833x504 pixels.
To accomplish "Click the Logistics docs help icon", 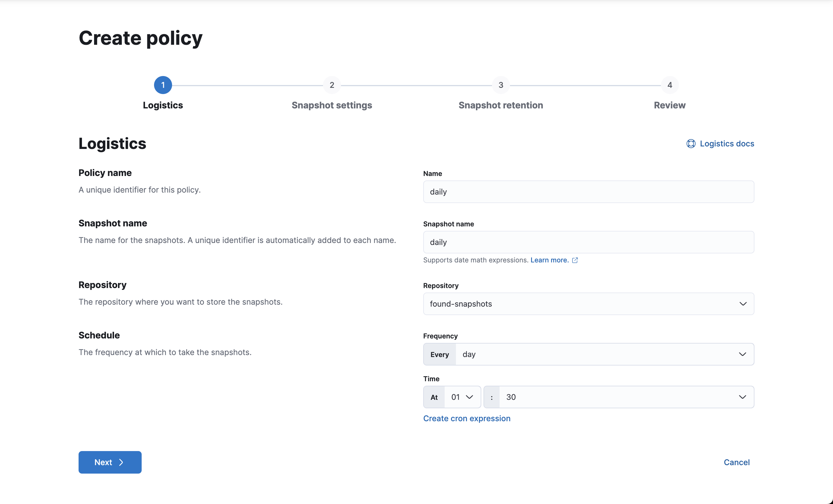I will pyautogui.click(x=691, y=144).
